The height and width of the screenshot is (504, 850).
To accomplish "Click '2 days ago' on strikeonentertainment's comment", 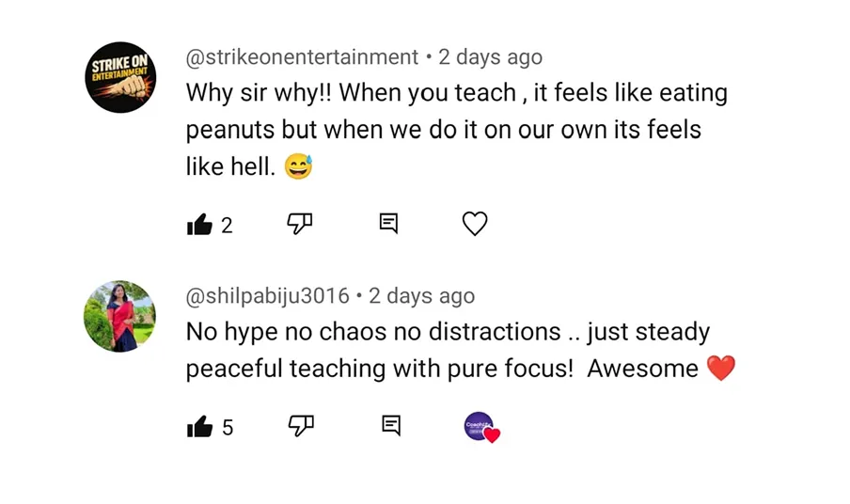I will (490, 57).
